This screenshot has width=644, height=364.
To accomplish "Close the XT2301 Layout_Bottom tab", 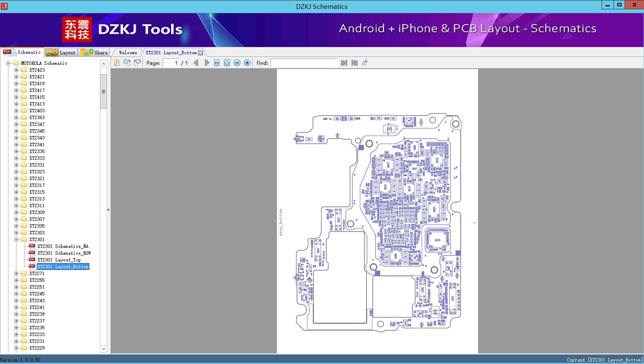I will click(x=201, y=53).
